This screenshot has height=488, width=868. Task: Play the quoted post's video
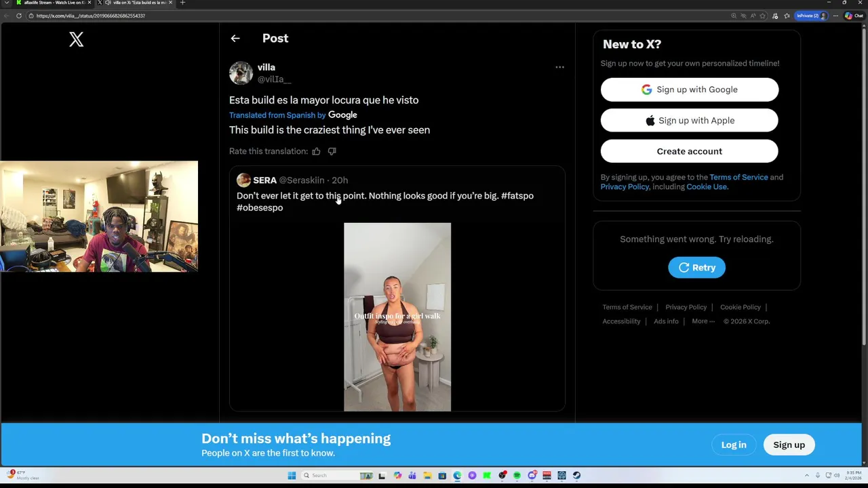coord(397,317)
